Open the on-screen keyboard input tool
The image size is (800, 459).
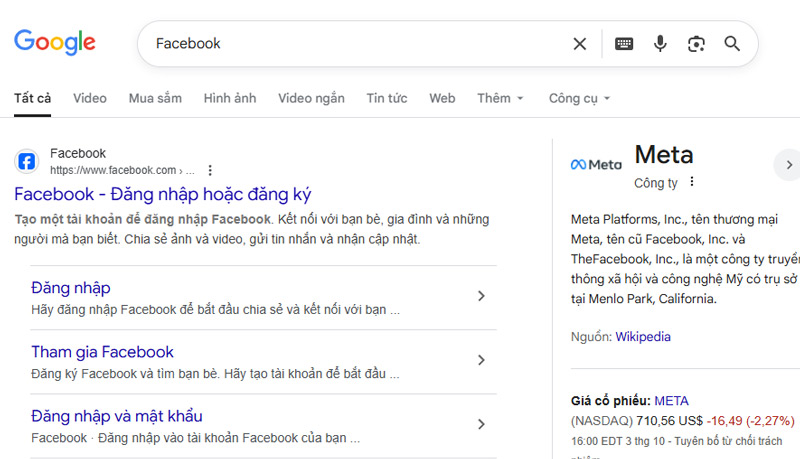(624, 44)
